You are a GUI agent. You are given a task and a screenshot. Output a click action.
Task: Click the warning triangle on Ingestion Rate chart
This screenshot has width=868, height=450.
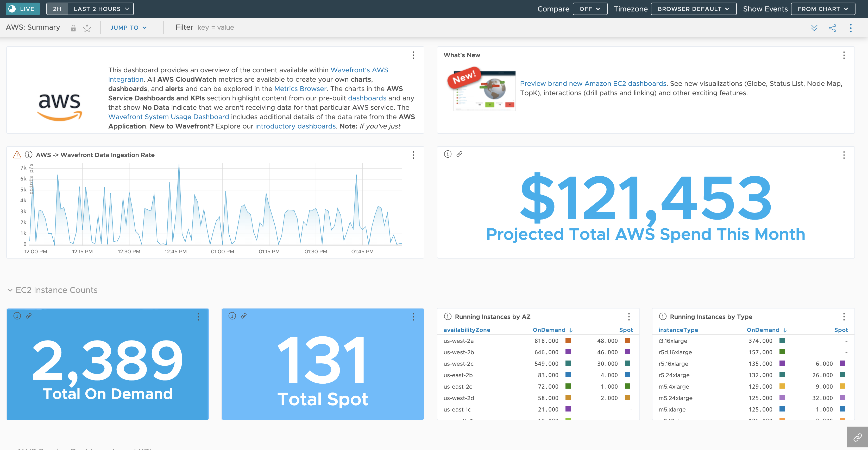17,155
